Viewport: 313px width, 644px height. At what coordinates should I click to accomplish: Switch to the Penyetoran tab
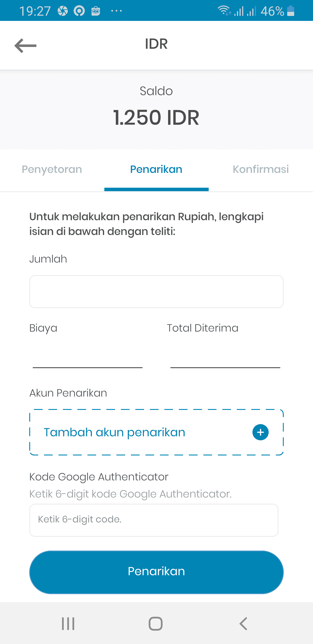coord(52,169)
